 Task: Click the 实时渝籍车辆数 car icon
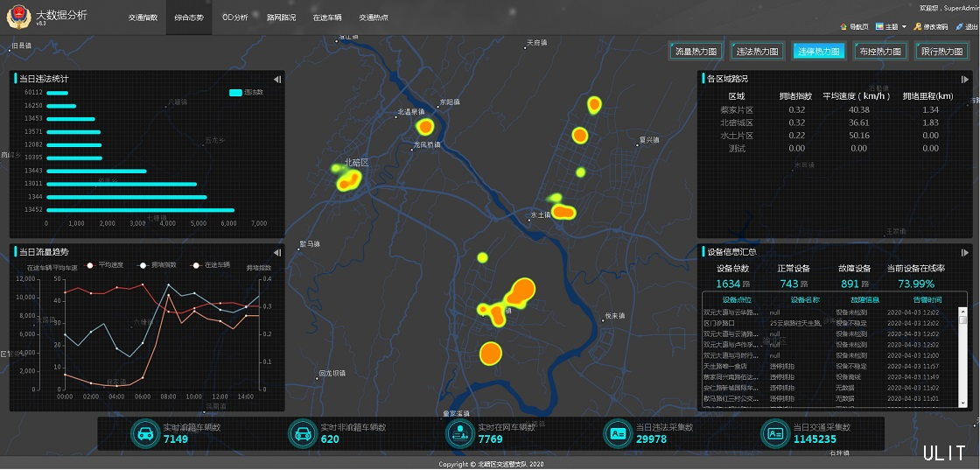click(143, 433)
